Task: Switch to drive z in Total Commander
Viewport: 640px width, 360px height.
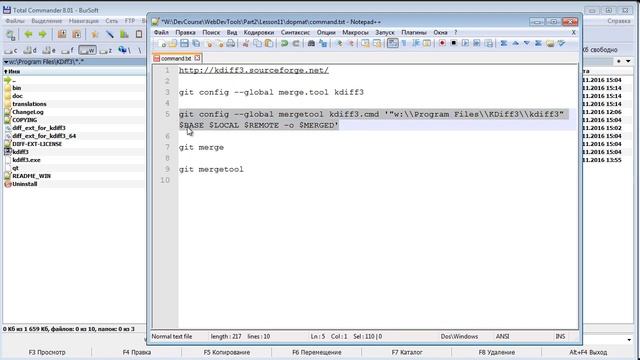Action: [x=106, y=50]
